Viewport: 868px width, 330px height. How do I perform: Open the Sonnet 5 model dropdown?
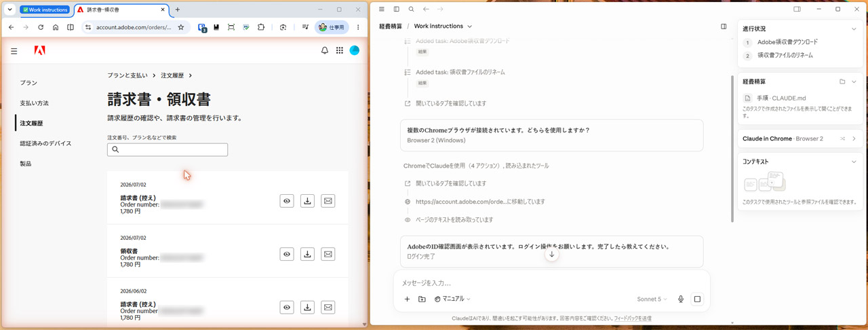(x=652, y=299)
